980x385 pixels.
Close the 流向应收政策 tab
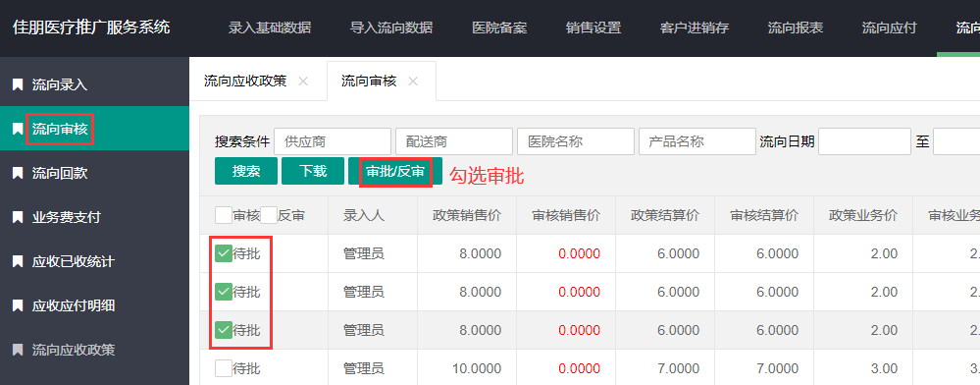303,82
